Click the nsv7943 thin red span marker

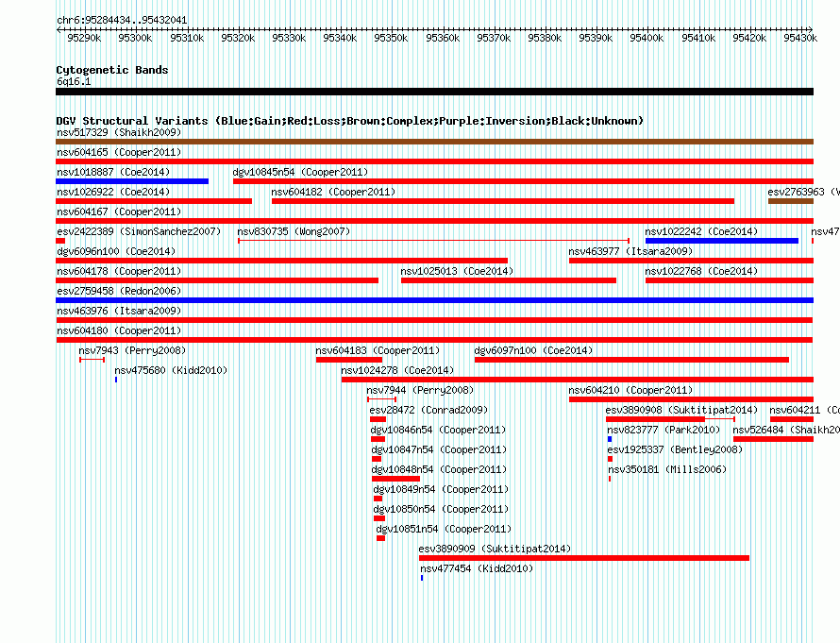(x=92, y=360)
